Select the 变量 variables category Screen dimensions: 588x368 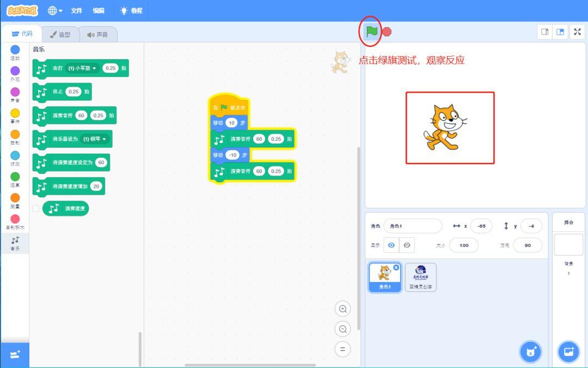pos(15,201)
